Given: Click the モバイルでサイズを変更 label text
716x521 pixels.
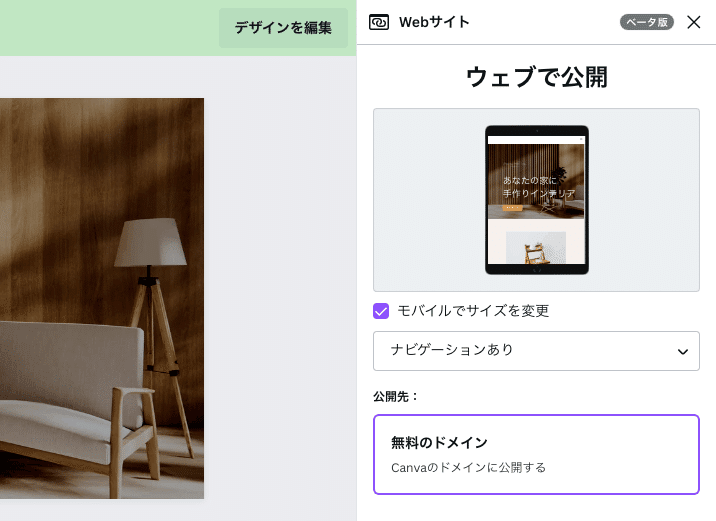Looking at the screenshot, I should point(473,311).
